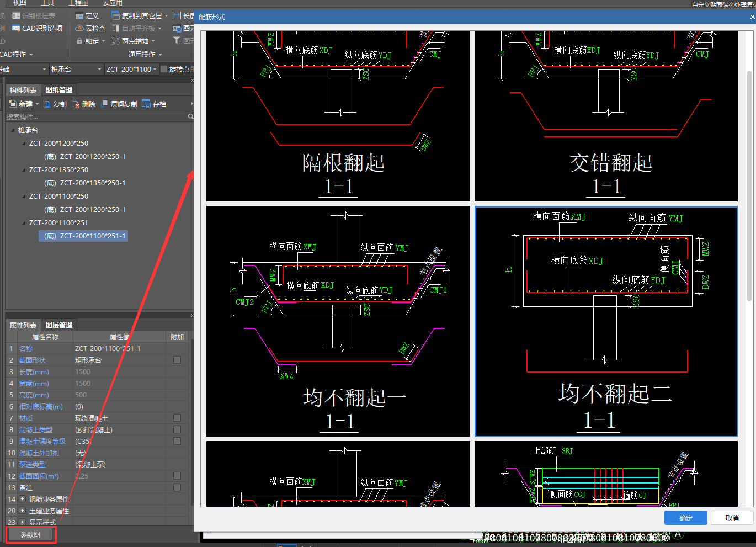Click the 确定 confirm button

click(685, 518)
